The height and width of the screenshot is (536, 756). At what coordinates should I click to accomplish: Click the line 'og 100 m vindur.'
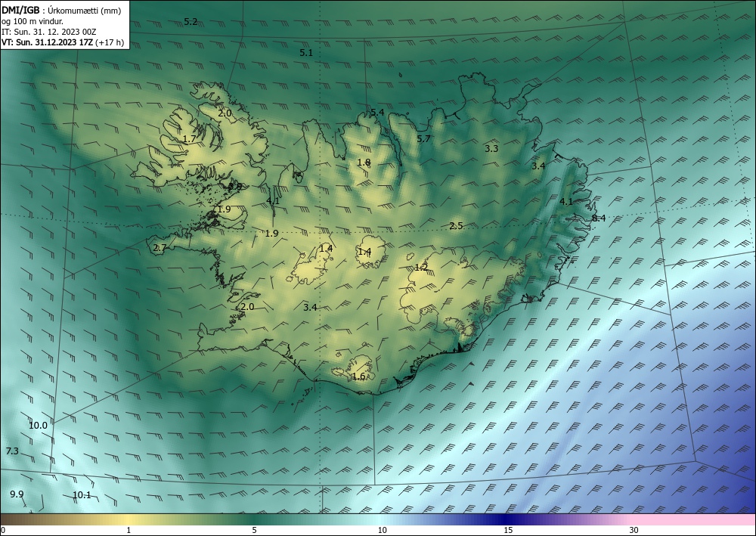click(33, 21)
